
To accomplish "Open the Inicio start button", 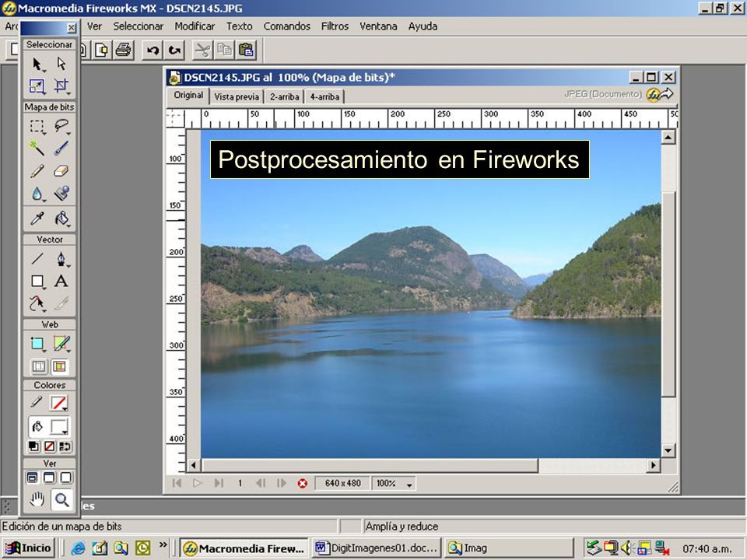I will 29,548.
